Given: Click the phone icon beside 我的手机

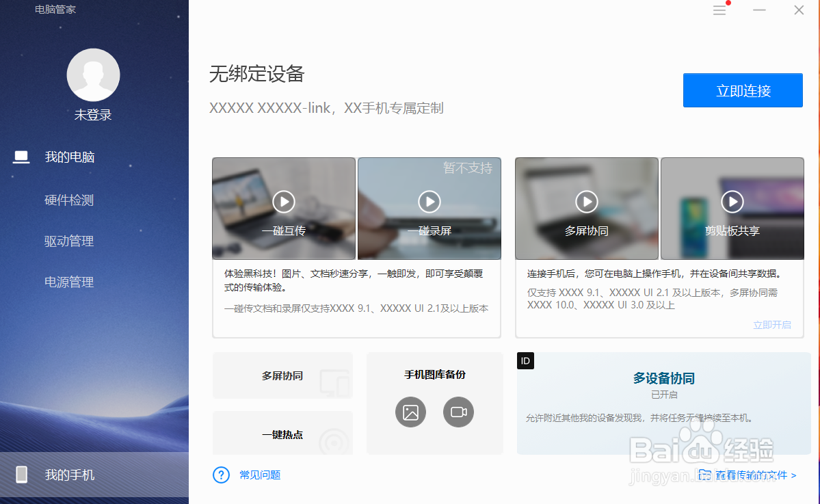Looking at the screenshot, I should [x=21, y=474].
